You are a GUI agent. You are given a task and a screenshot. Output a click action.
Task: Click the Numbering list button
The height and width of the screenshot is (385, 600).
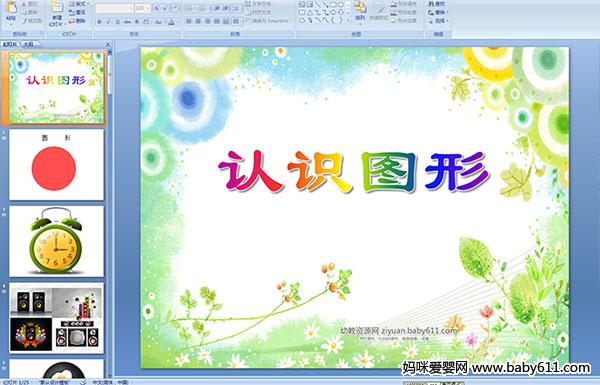pos(204,8)
